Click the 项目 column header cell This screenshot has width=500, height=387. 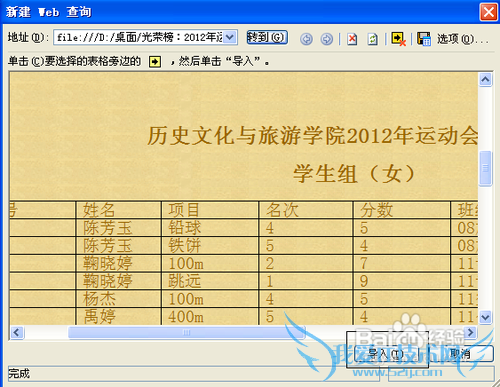coord(210,210)
